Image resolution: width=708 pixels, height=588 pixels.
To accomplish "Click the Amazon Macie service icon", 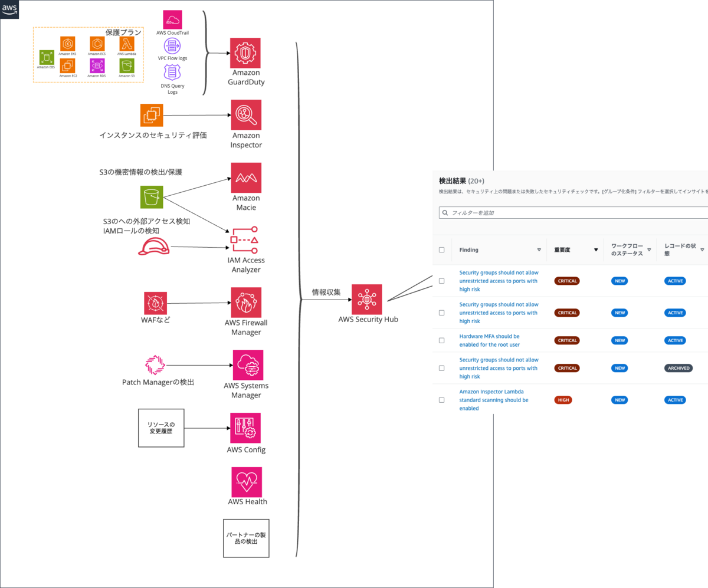I will (246, 178).
